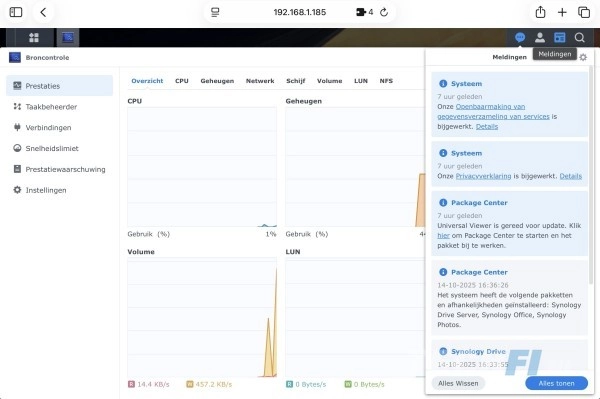Click the CPU usage 1% value
The height and width of the screenshot is (399, 600).
[271, 234]
